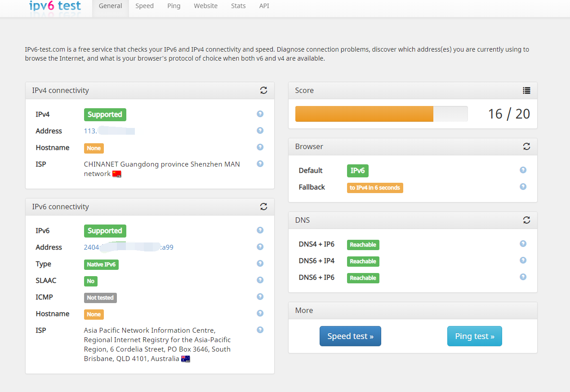Refresh the DNS panel

point(526,220)
